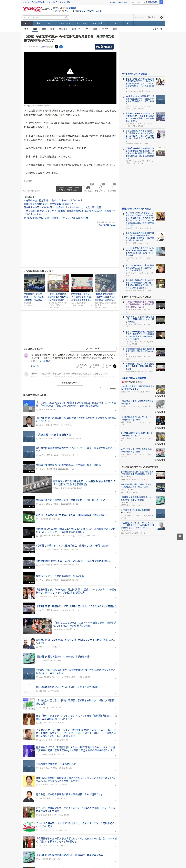Click the コメントを書く button
186x868 pixels.
click(x=93, y=349)
